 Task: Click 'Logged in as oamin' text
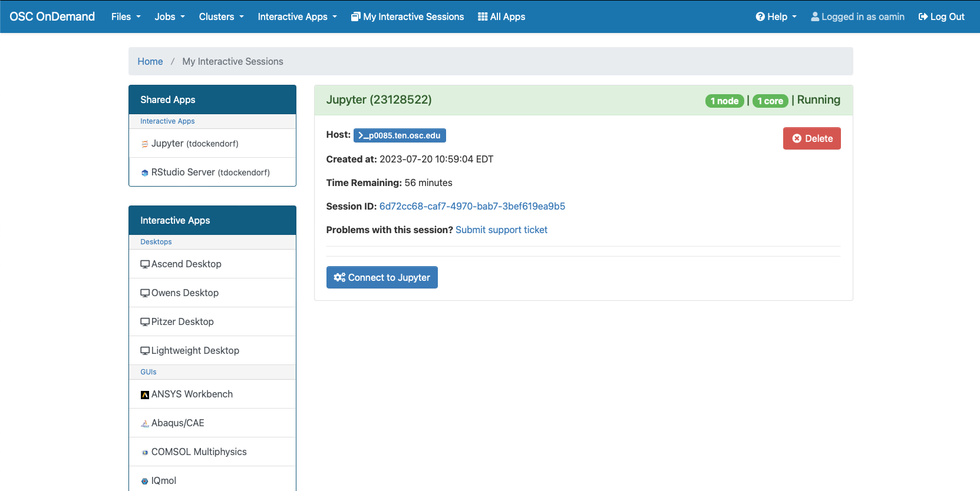tap(863, 17)
